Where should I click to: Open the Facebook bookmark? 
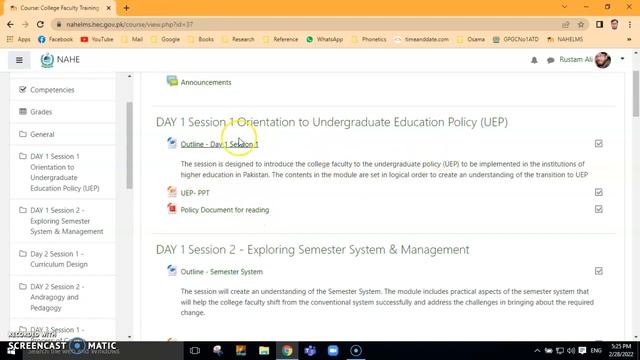click(x=56, y=40)
